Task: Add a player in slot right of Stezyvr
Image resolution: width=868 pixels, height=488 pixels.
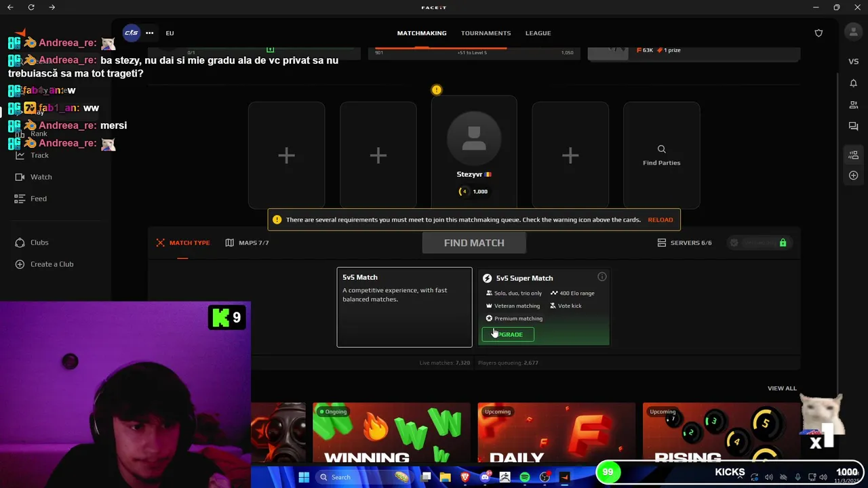Action: point(570,155)
